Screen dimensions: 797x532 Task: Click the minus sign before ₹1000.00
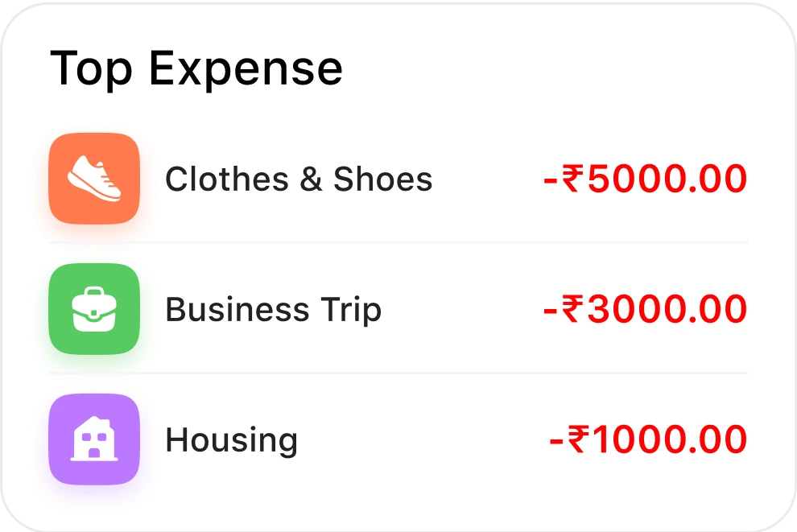coord(556,442)
